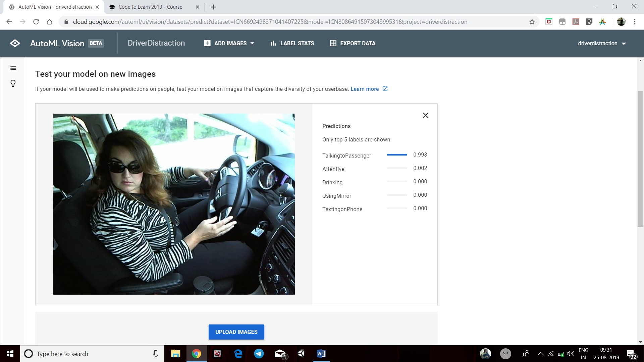Close the predictions panel with X
Viewport: 644px width, 362px height.
[x=425, y=115]
